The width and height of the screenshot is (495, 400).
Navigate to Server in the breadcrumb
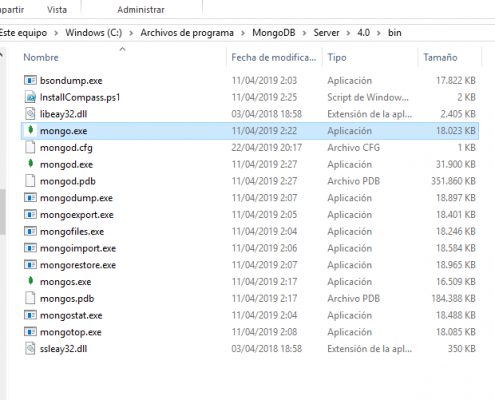[326, 33]
